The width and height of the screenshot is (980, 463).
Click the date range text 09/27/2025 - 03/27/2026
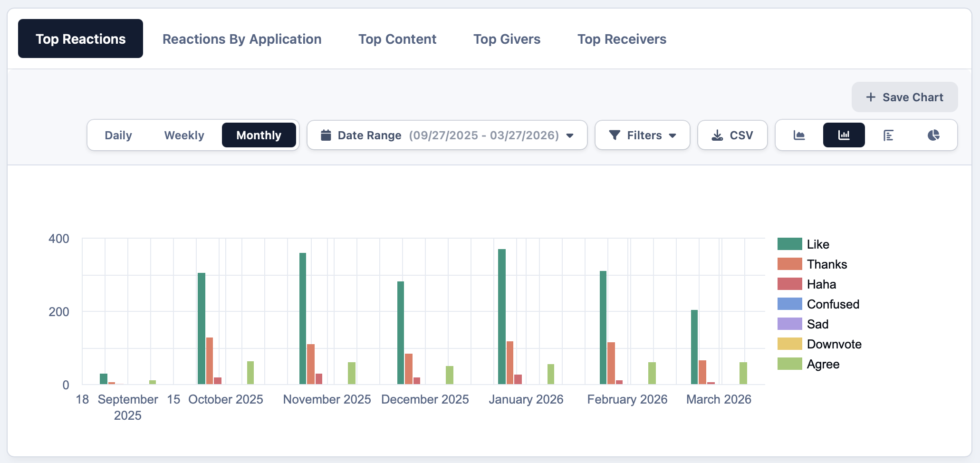[x=484, y=135]
